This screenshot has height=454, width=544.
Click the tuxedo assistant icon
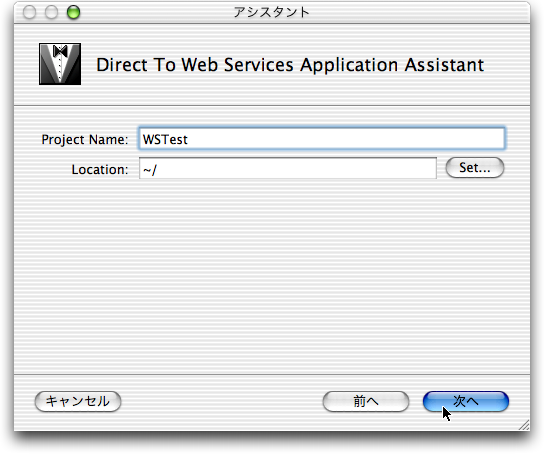point(60,64)
